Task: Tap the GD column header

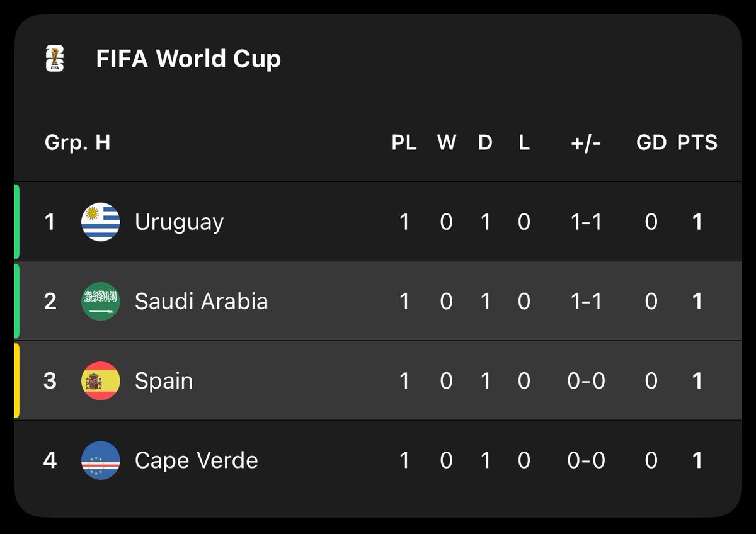Action: [651, 142]
